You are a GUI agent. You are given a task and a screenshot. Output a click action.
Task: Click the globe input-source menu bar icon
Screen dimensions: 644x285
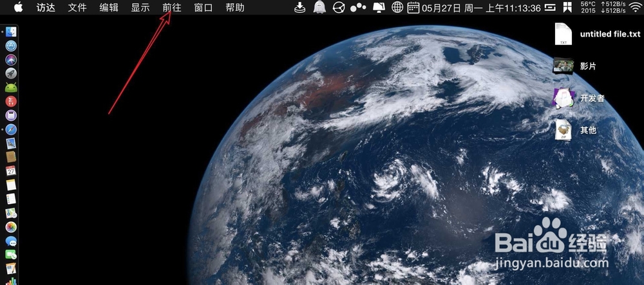[397, 7]
